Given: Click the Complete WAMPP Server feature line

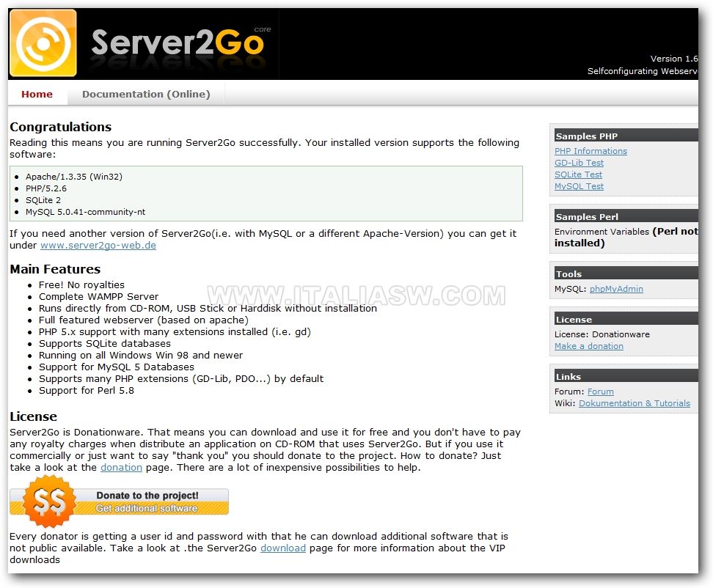Looking at the screenshot, I should (x=98, y=297).
